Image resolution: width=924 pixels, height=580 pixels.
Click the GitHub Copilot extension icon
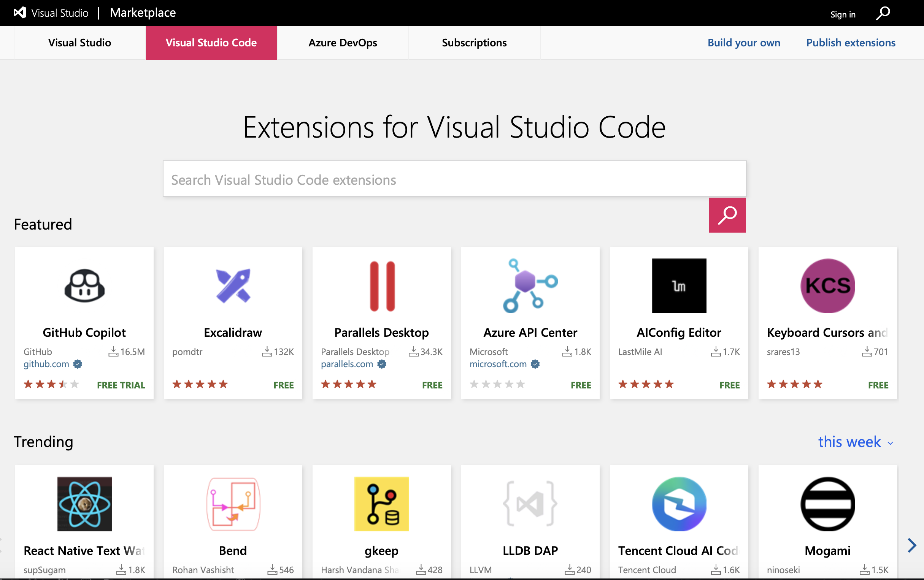tap(84, 286)
